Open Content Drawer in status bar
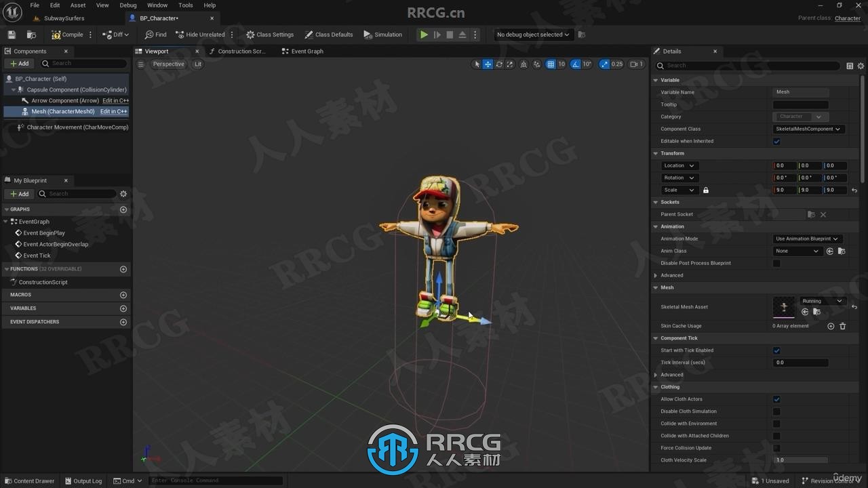This screenshot has height=488, width=868. pyautogui.click(x=29, y=481)
